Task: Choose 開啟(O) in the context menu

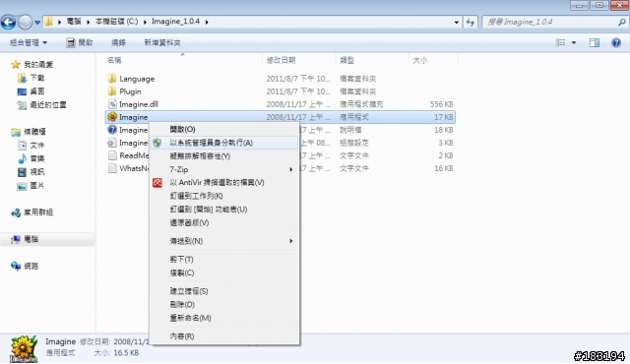Action: pyautogui.click(x=224, y=129)
